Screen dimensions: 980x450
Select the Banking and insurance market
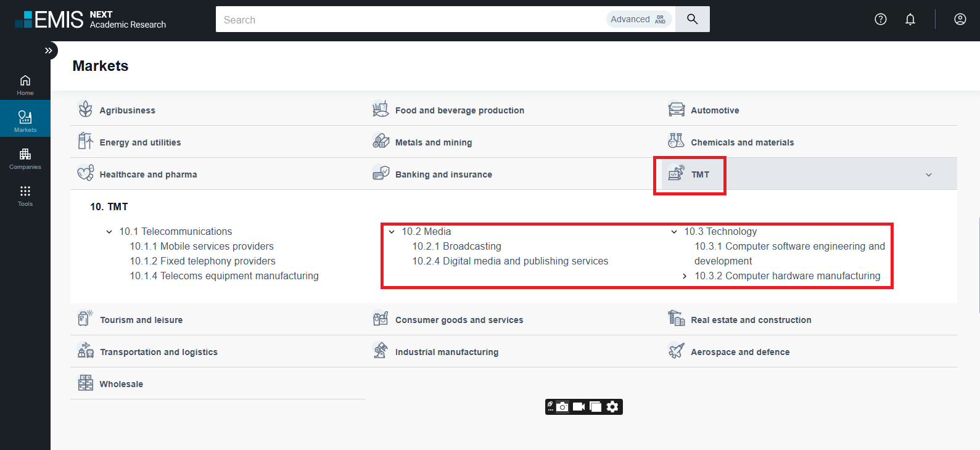(443, 174)
